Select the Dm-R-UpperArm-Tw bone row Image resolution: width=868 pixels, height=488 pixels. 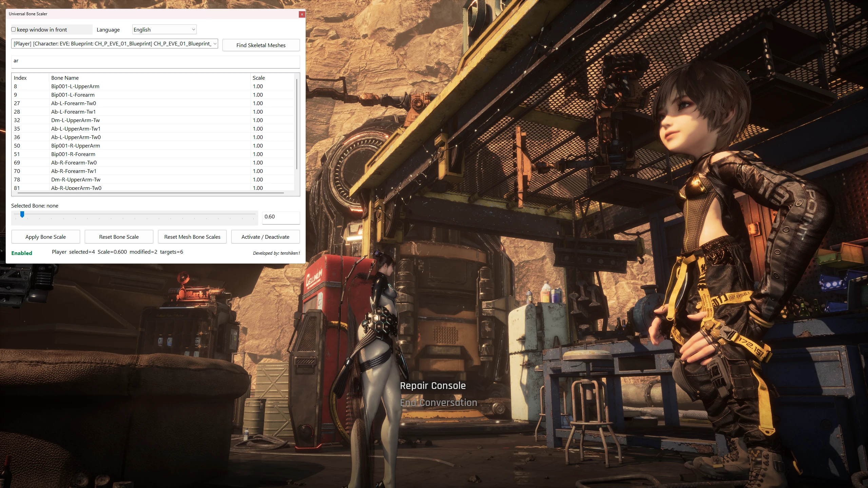click(x=153, y=179)
